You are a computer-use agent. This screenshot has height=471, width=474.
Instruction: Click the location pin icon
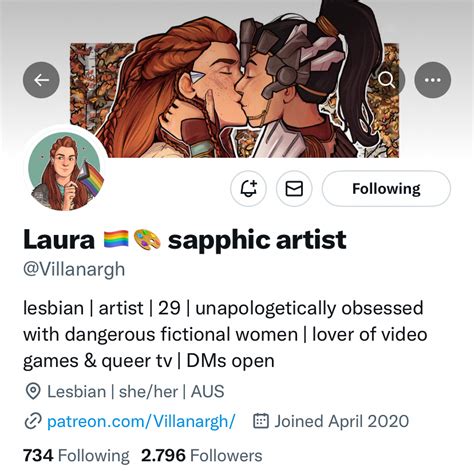pos(33,392)
